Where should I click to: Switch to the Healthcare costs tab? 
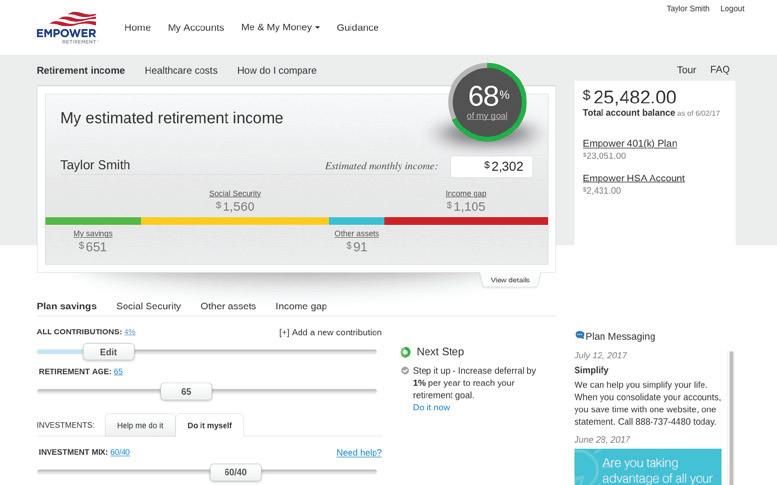click(x=181, y=71)
